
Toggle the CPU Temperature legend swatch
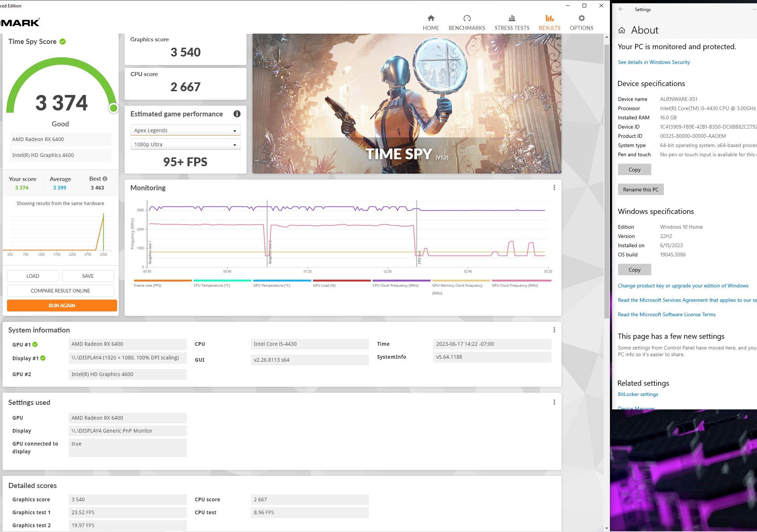pyautogui.click(x=222, y=280)
